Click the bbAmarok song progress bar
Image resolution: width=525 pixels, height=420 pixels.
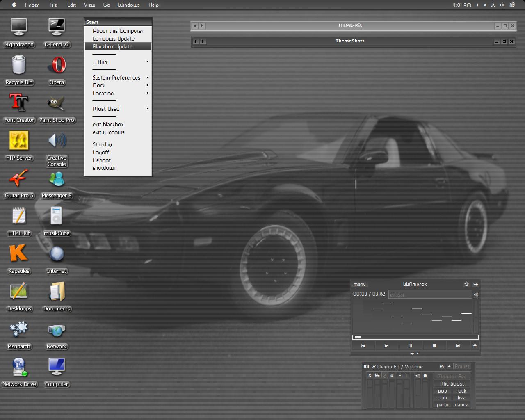(415, 337)
